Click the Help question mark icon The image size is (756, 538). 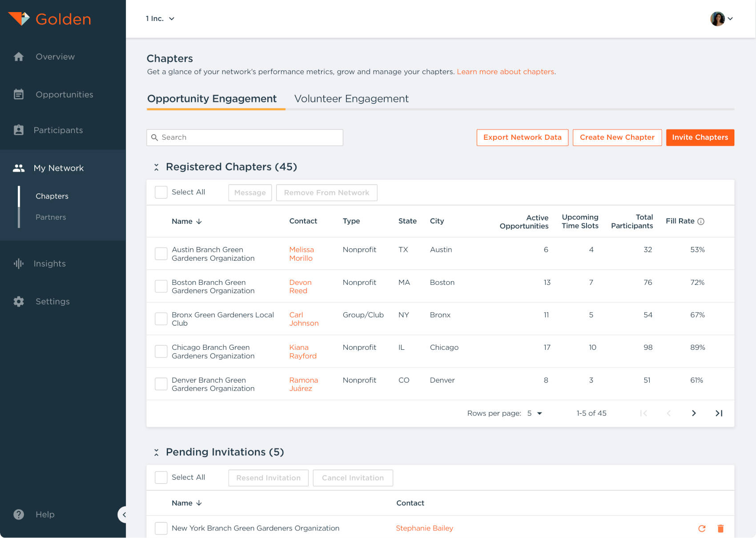(19, 514)
